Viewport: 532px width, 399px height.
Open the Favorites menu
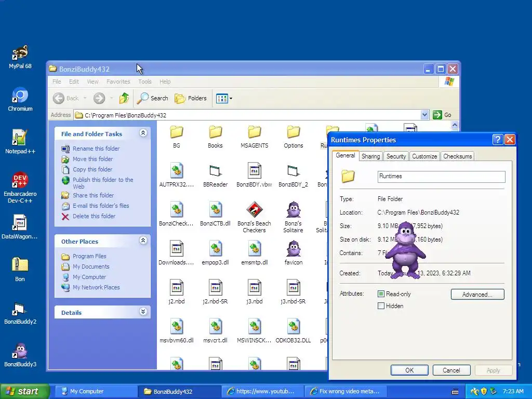point(118,82)
